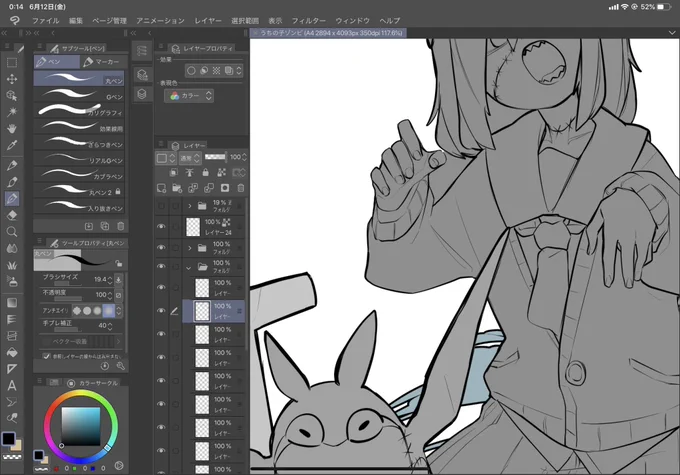
Task: Enable the border effect circle in Layer Property
Action: coord(191,70)
